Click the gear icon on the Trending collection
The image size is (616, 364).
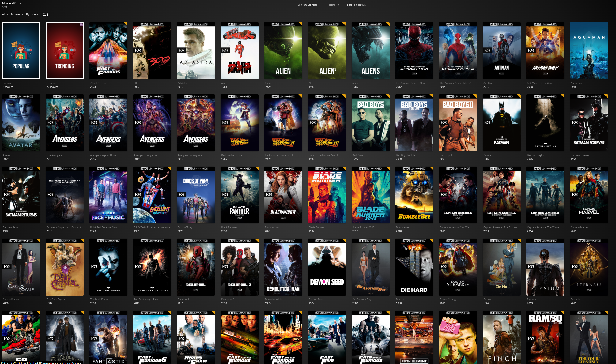(x=81, y=24)
